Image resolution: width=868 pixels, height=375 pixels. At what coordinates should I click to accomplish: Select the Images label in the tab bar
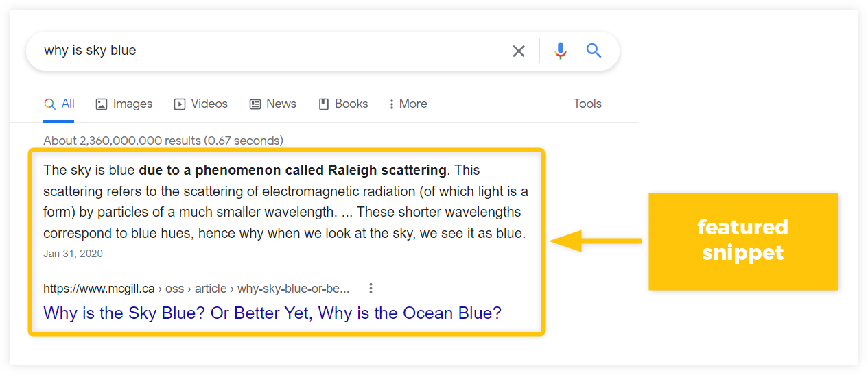tap(132, 104)
